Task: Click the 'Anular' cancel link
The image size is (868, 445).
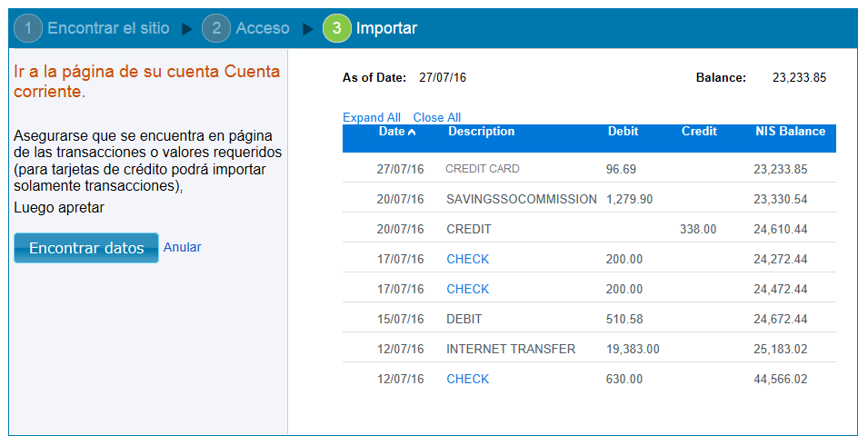Action: pos(183,247)
